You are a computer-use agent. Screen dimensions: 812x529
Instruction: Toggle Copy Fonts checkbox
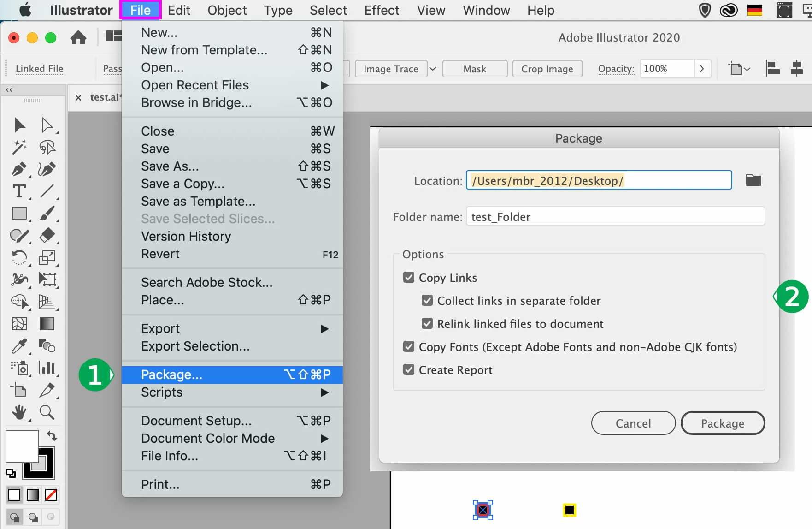pyautogui.click(x=409, y=347)
